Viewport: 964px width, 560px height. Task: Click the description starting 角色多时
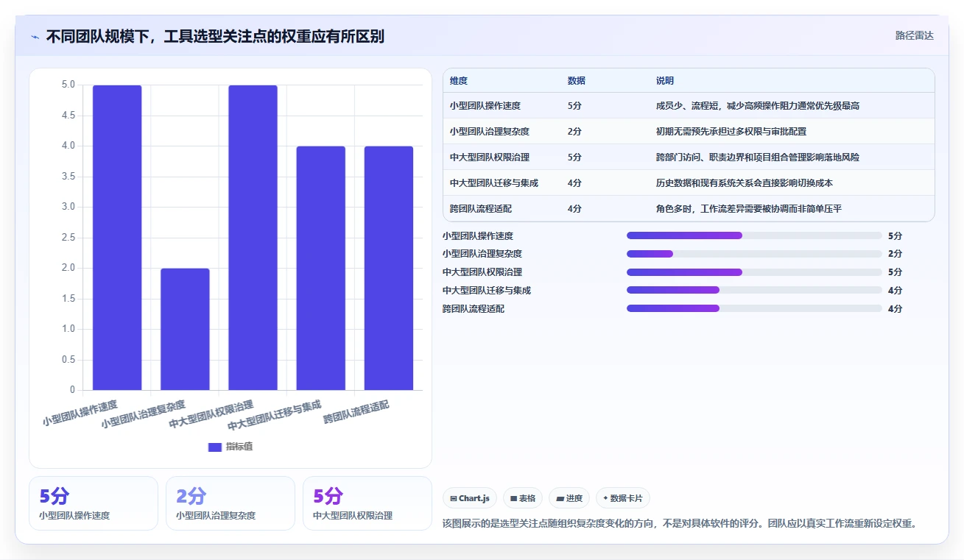(749, 209)
